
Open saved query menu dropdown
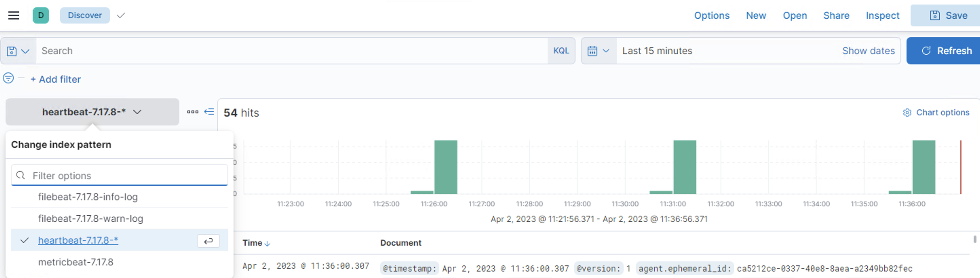(18, 51)
